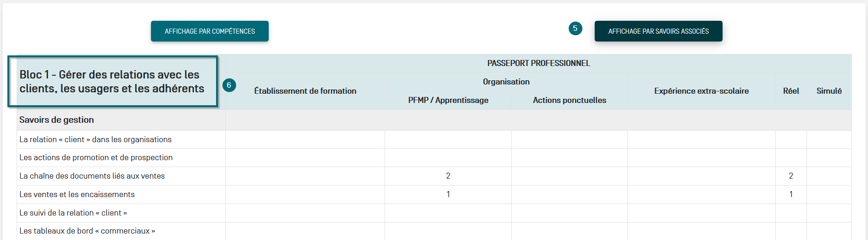Image resolution: width=868 pixels, height=240 pixels.
Task: Click the Organisation group header
Action: point(506,82)
